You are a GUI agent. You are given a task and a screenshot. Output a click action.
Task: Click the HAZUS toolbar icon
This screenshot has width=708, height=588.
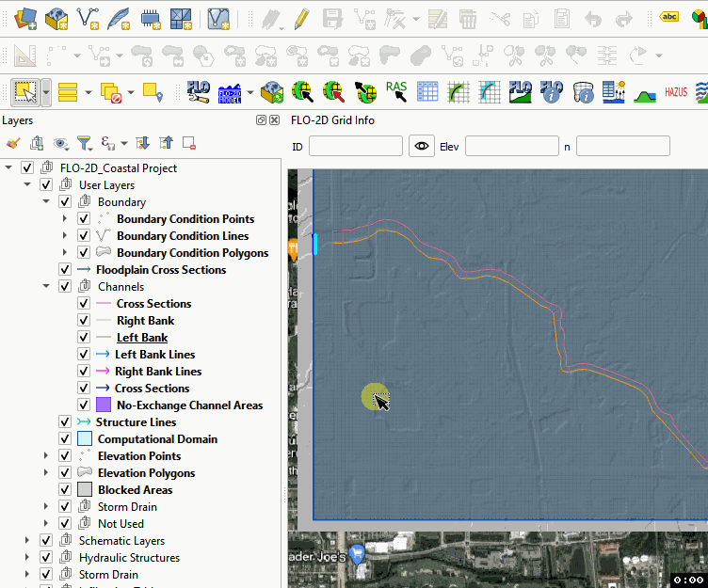tap(675, 92)
